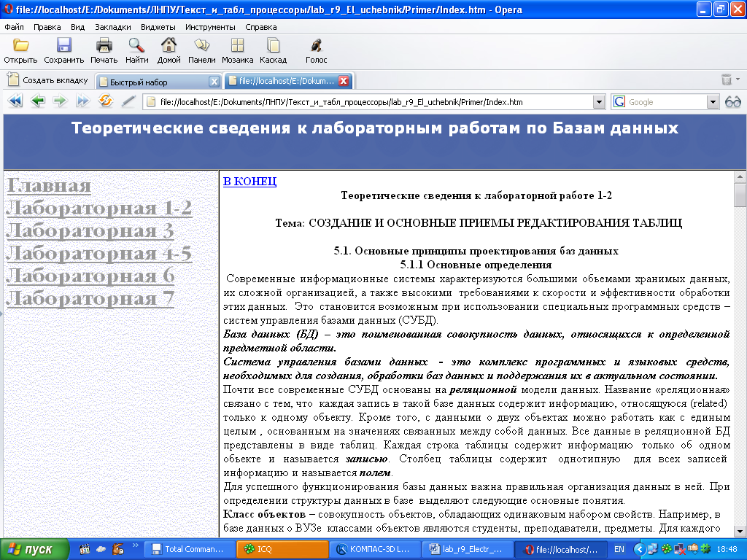The image size is (747, 560).
Task: Click the vertical scrollbar thumb
Action: pos(740,195)
